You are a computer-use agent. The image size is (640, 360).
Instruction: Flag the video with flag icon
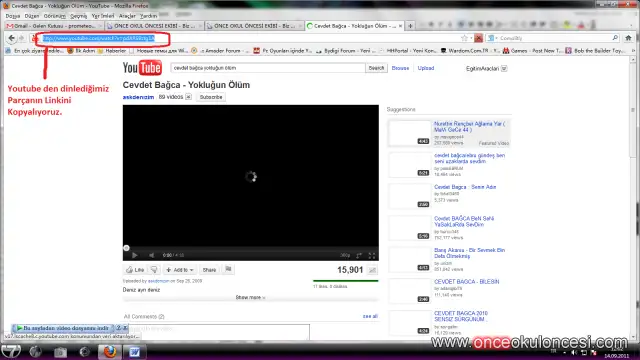(228, 269)
